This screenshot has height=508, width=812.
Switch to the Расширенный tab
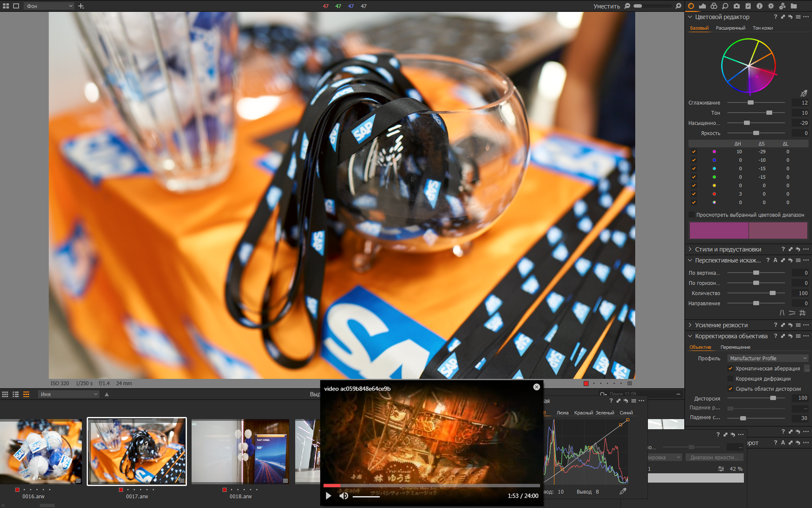(730, 28)
